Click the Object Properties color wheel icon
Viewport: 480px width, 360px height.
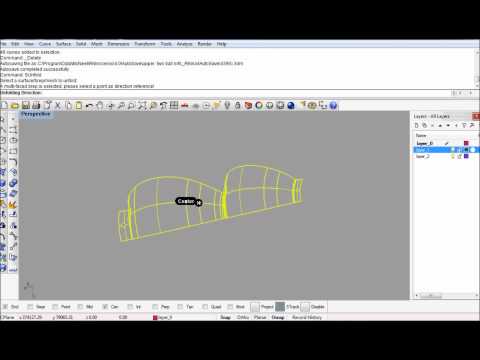pyautogui.click(x=259, y=106)
